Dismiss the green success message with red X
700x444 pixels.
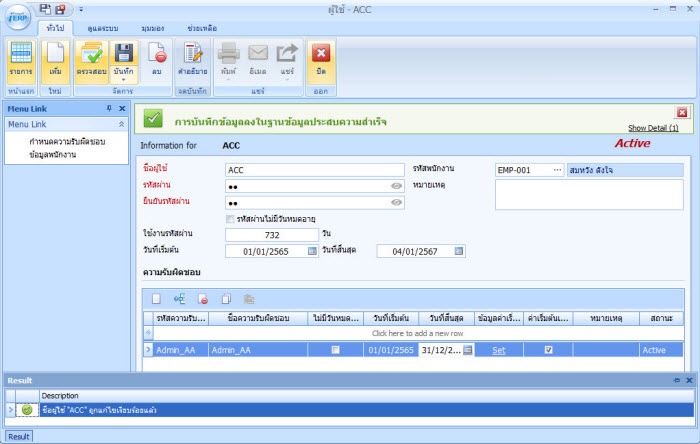click(682, 112)
